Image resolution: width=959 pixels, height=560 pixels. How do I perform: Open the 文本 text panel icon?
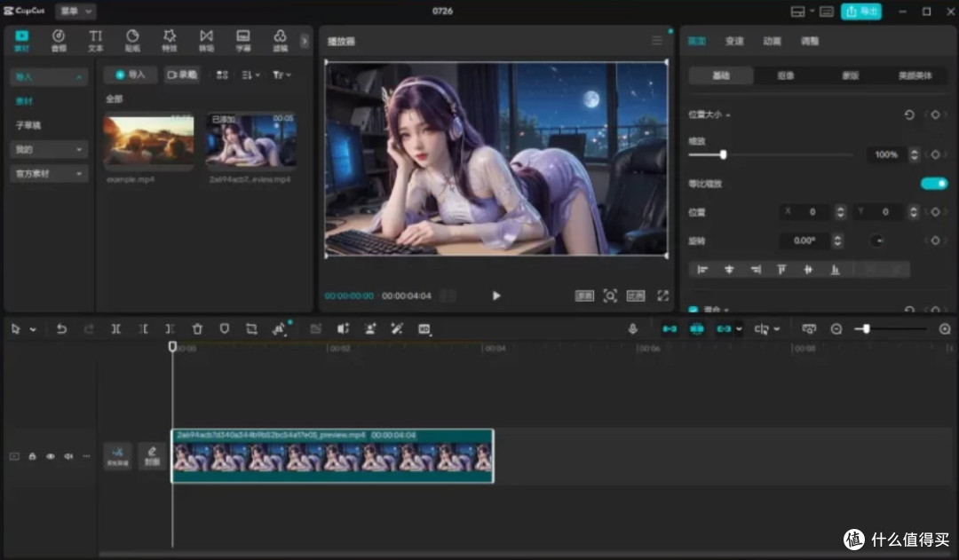point(96,40)
